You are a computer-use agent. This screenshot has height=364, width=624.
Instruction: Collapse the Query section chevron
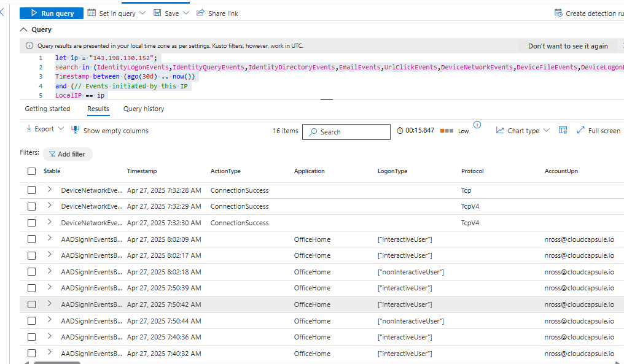pyautogui.click(x=23, y=29)
